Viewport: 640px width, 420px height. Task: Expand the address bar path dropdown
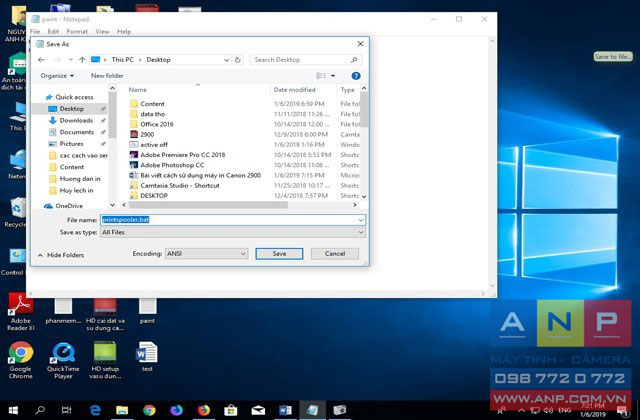point(227,60)
